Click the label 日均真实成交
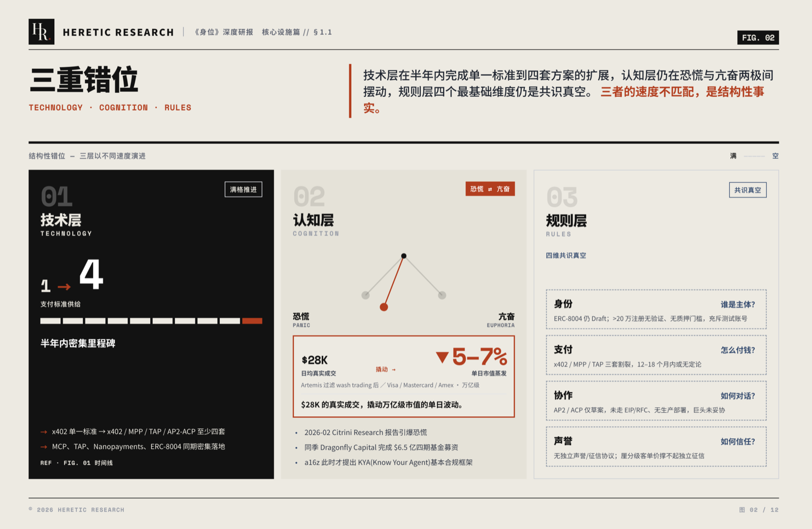Screen dimensions: 812x529 click(x=319, y=374)
